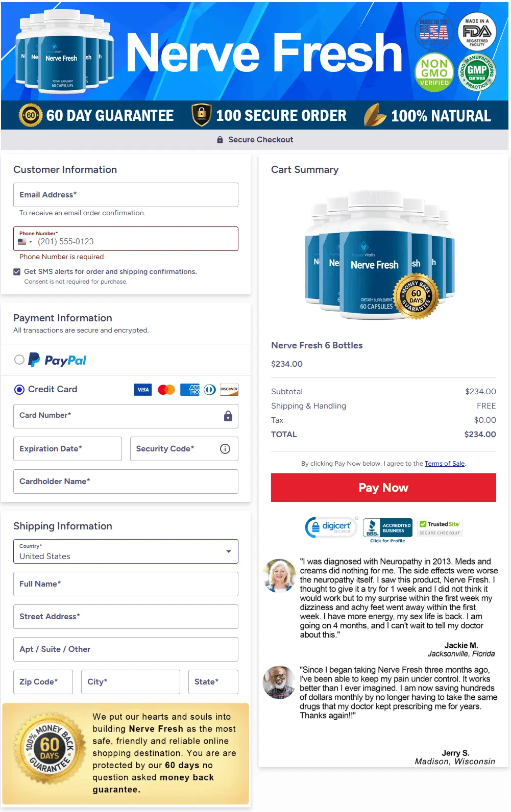Click the FDA registered facility badge
The width and height of the screenshot is (511, 812).
(477, 32)
